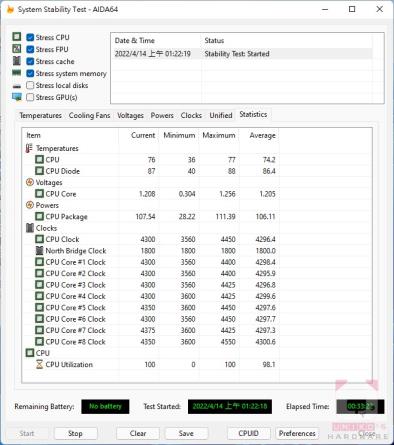Switch to the Cooling Fans tab
Screen dimensions: 394x445
click(x=89, y=115)
